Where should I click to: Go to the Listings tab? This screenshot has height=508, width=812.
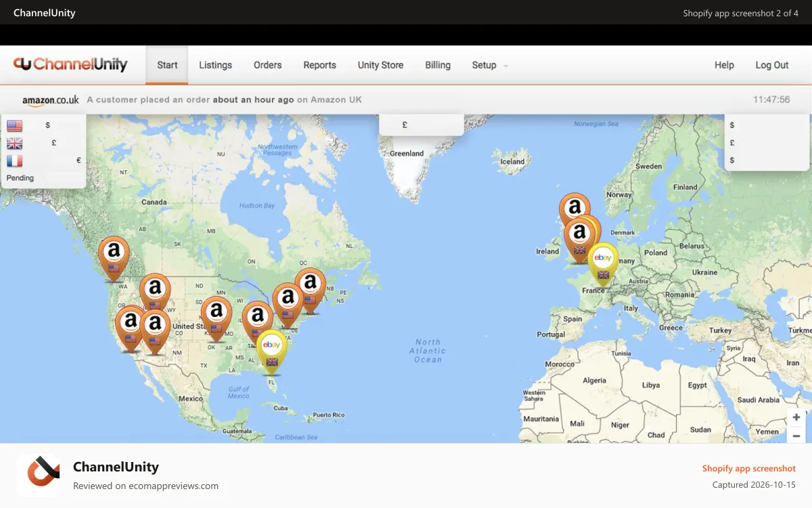click(x=215, y=65)
